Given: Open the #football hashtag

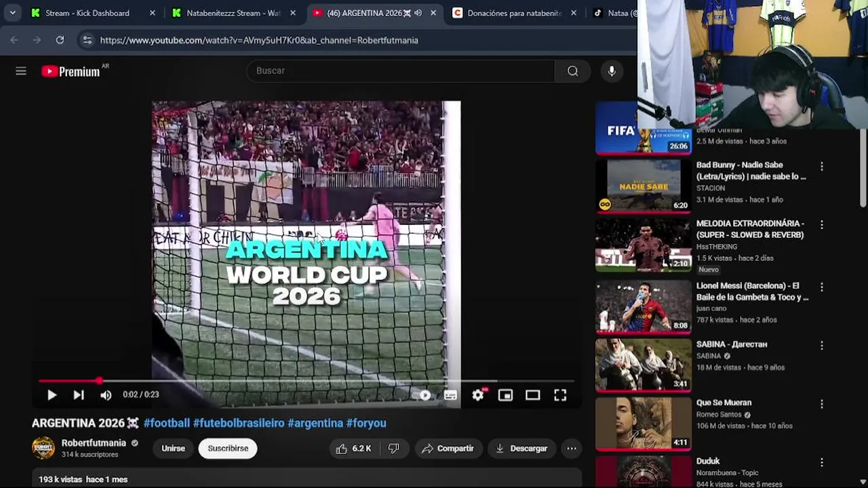Looking at the screenshot, I should pyautogui.click(x=167, y=423).
